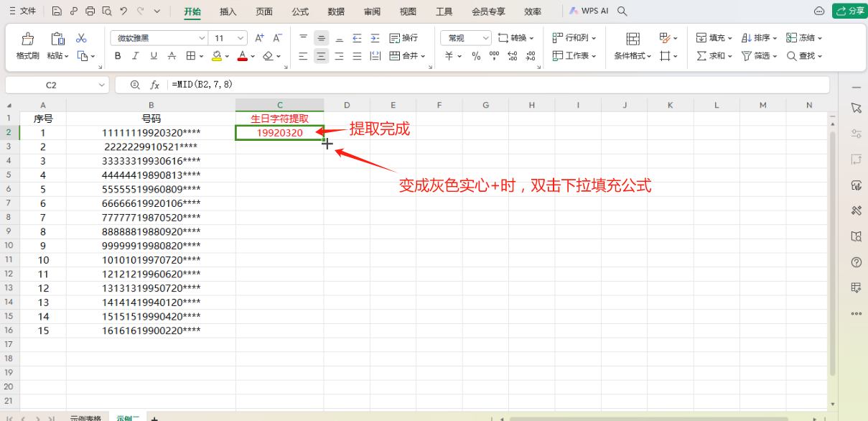Switch to the Formulas (公式) tab
Screen dimensions: 868x421
300,11
